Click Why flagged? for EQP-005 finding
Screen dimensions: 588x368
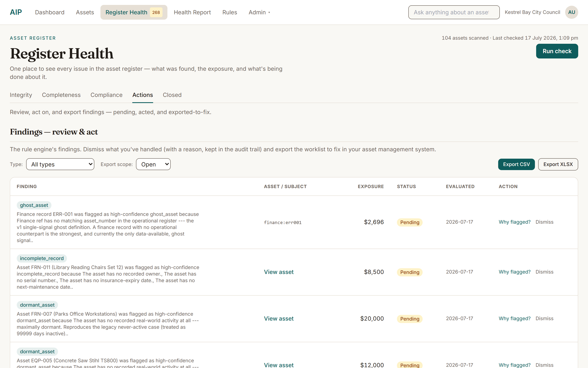pos(514,365)
